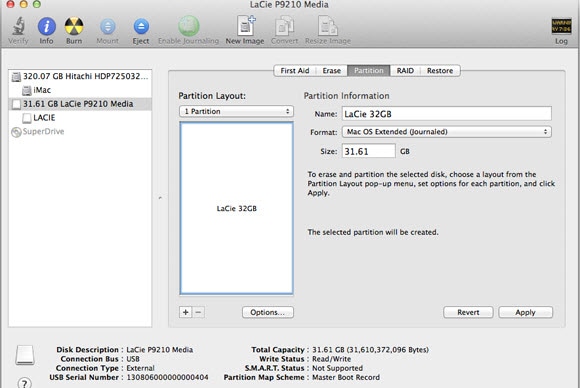Screen dimensions: 580x388
Task: Click the USB serial number '130806000000000404'
Action: 168,377
